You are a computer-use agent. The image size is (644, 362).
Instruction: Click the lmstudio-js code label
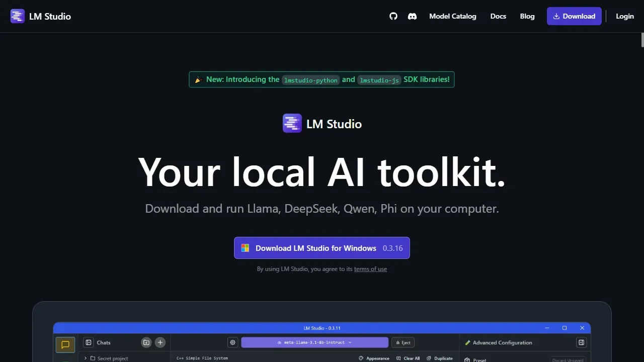click(379, 80)
